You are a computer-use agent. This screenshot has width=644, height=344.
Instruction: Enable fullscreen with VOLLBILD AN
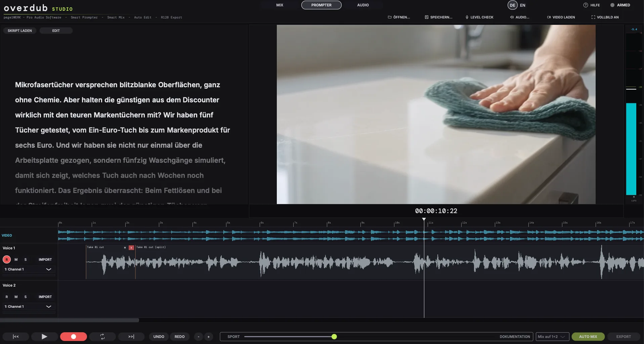click(605, 17)
